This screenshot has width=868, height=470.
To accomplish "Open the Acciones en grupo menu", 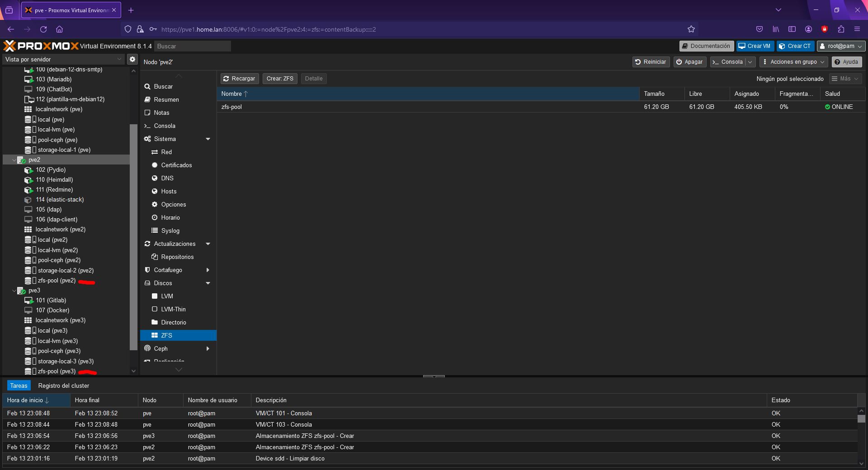I will [x=793, y=62].
